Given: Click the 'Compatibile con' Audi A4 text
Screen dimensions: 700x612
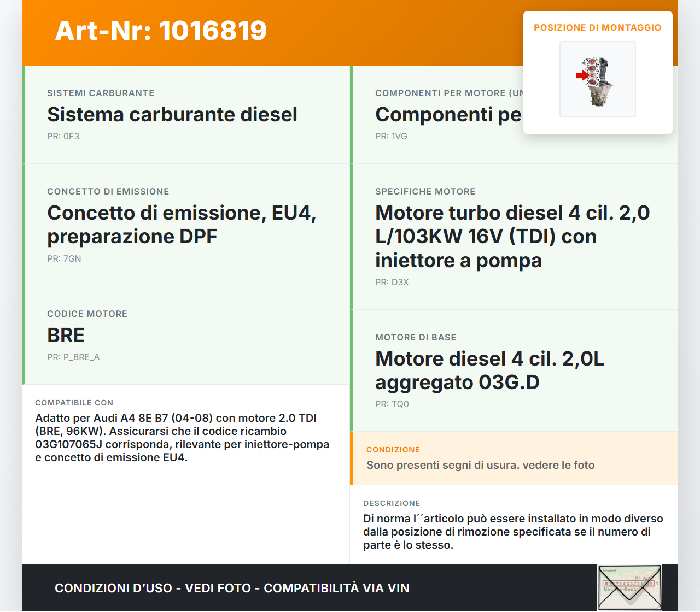Looking at the screenshot, I should 182,438.
